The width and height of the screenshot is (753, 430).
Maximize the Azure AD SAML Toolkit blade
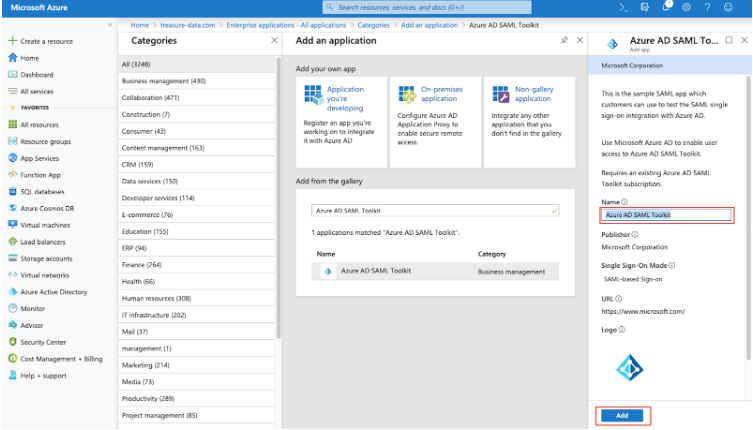[729, 40]
